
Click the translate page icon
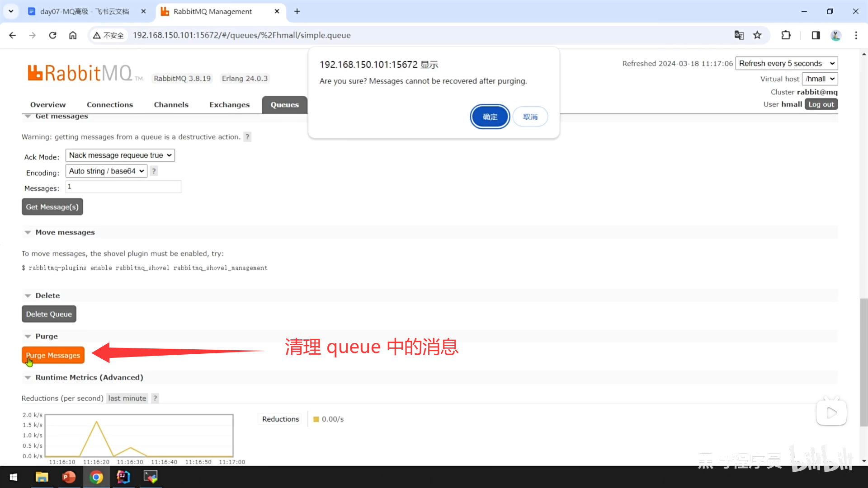[739, 35]
